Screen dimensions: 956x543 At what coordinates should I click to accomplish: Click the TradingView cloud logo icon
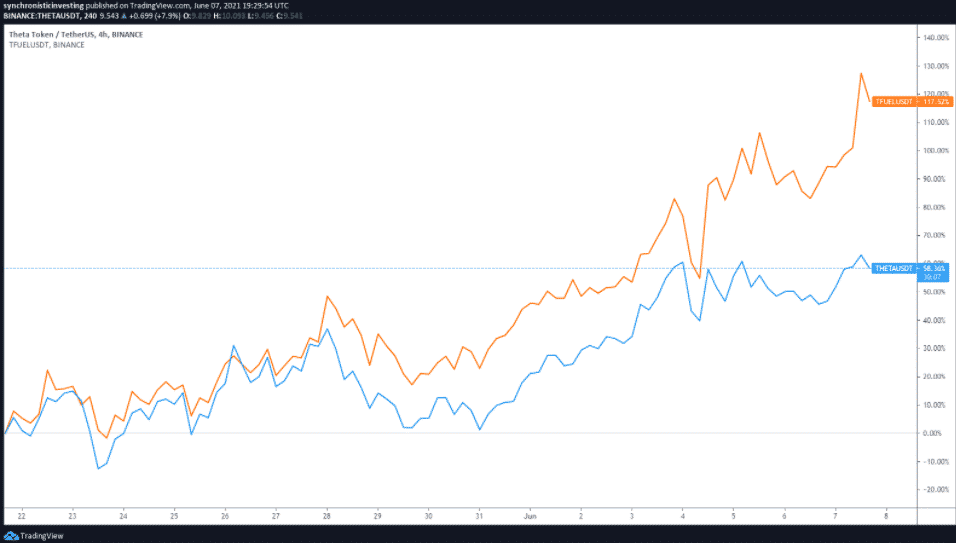[12, 534]
